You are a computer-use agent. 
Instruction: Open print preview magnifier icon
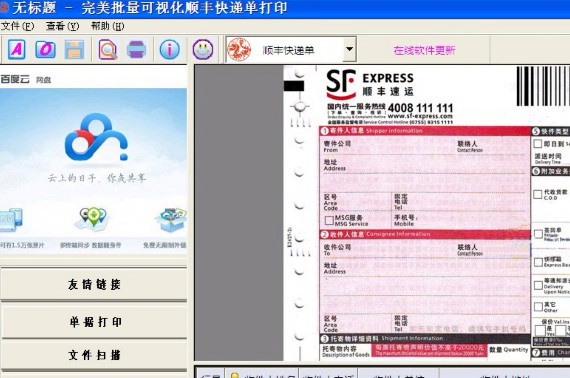[108, 49]
